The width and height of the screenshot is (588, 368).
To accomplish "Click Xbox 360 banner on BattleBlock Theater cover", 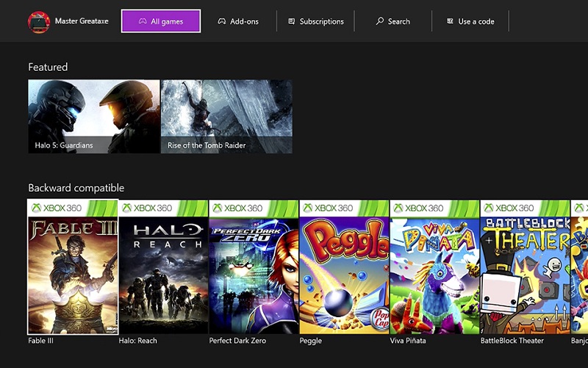I will [525, 208].
